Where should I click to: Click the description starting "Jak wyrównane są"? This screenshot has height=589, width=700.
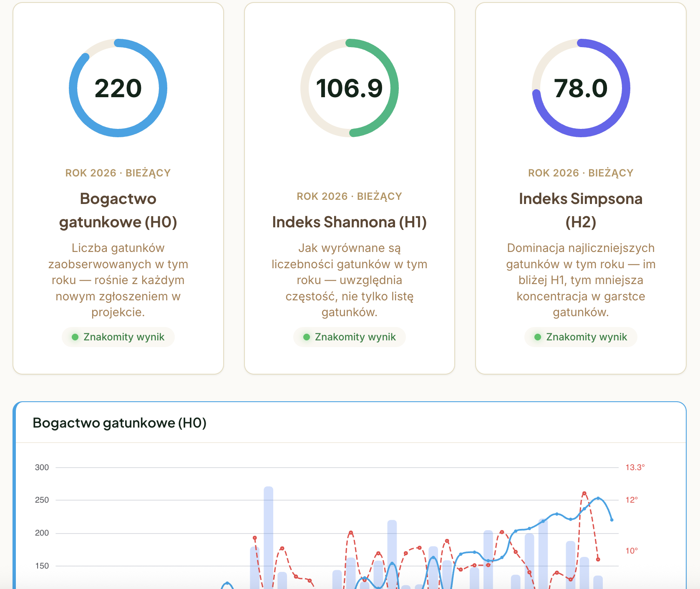tap(350, 280)
